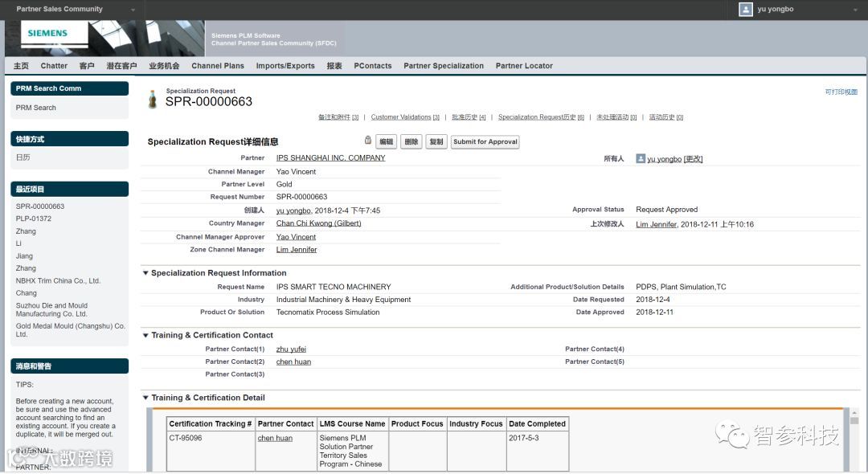Open the Partner Sales Community app dropdown

point(133,10)
